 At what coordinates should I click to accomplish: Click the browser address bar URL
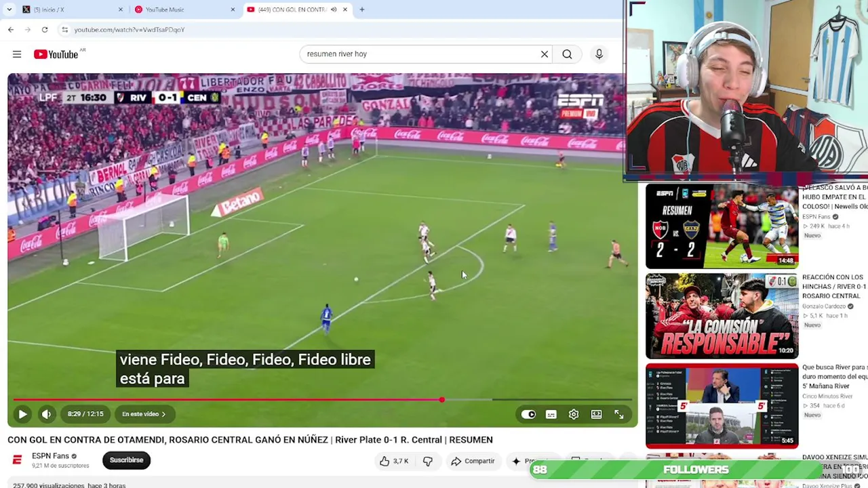tap(130, 30)
